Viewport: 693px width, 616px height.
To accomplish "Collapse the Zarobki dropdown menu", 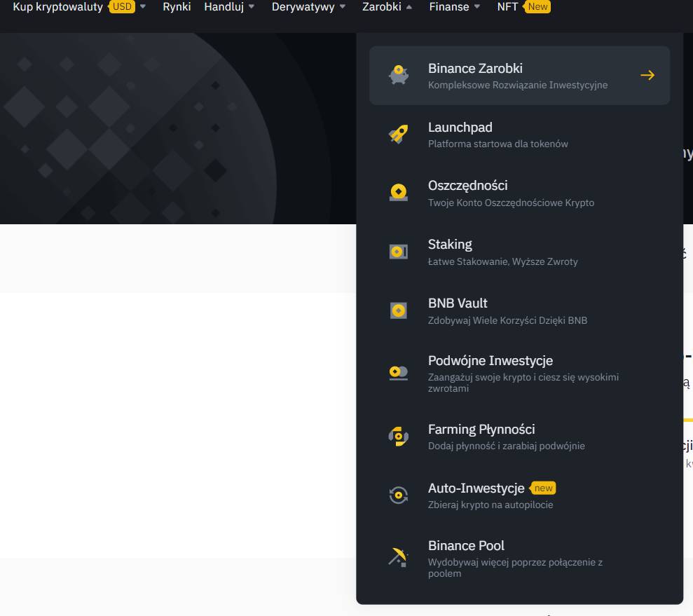I will tap(387, 7).
